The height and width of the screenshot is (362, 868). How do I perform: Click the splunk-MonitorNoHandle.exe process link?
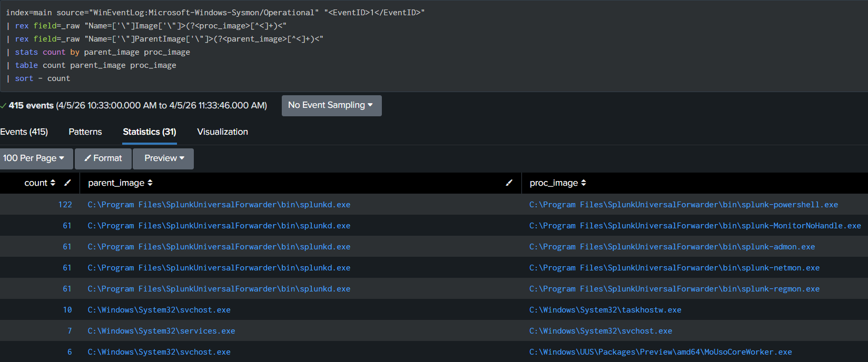tap(695, 226)
